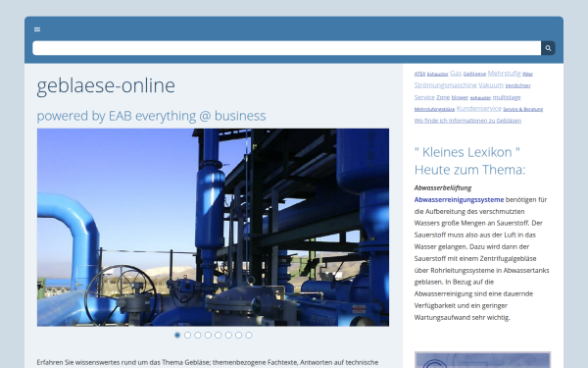Open the Zone tag

pos(443,97)
